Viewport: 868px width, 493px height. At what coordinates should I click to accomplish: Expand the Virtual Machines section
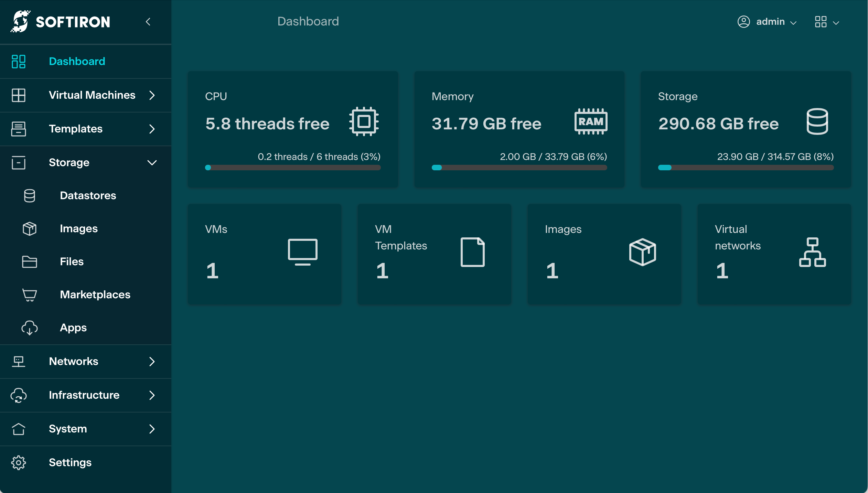[152, 95]
